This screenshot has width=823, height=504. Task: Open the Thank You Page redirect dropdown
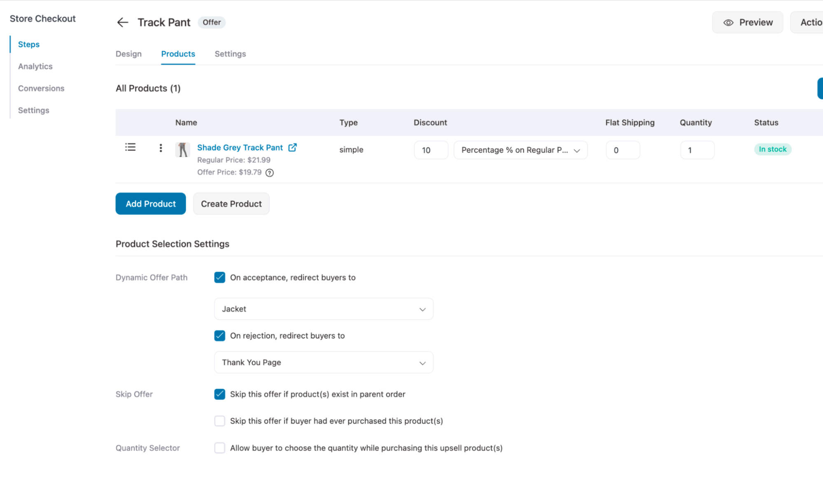point(324,362)
